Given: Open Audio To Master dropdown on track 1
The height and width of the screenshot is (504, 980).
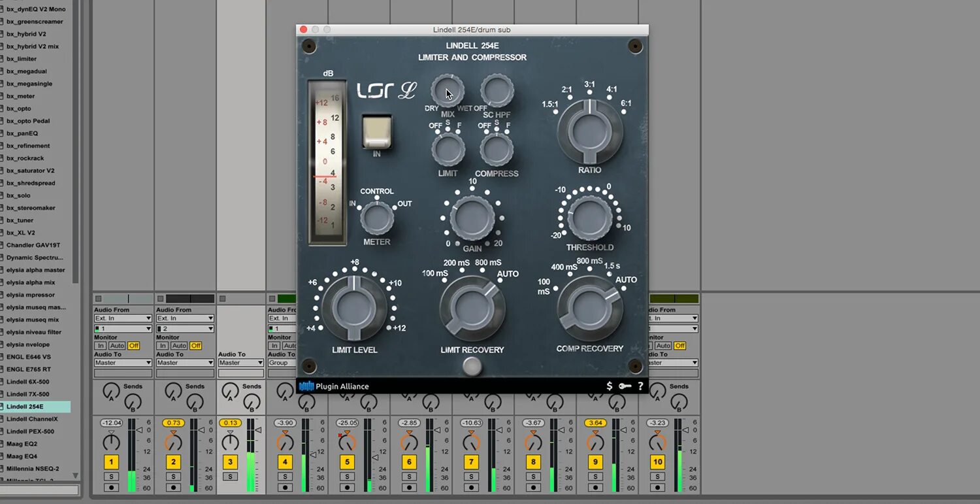Looking at the screenshot, I should 123,363.
